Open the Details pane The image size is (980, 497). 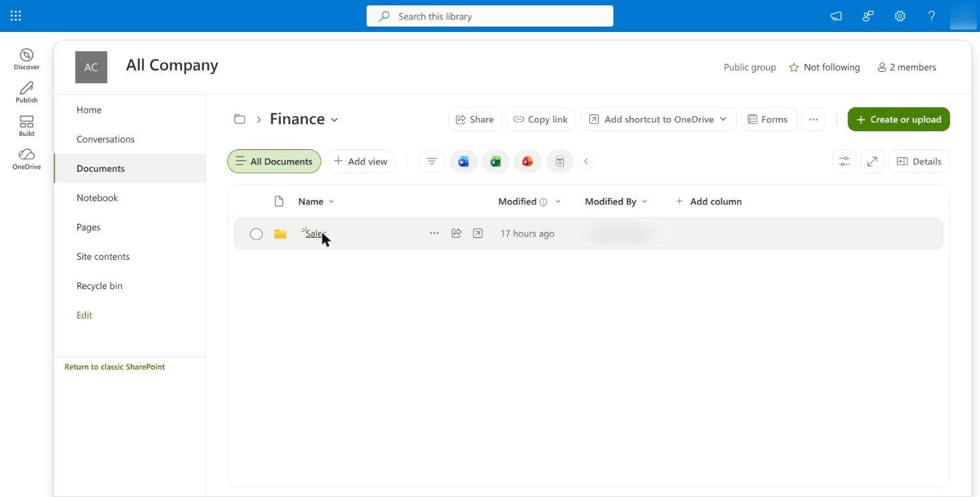pos(919,161)
